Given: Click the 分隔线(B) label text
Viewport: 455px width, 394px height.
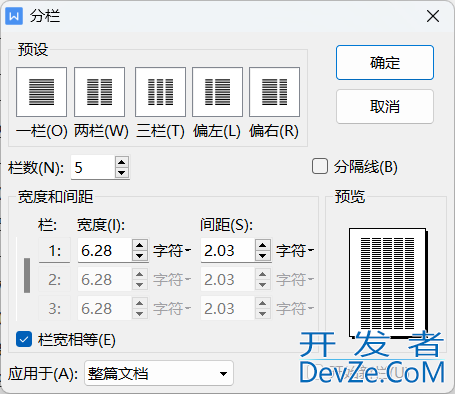Looking at the screenshot, I should coord(366,167).
